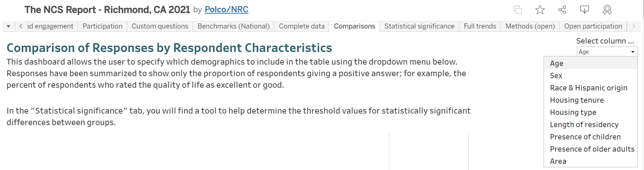Go to the Full trends tab
The width and height of the screenshot is (644, 170).
click(480, 26)
